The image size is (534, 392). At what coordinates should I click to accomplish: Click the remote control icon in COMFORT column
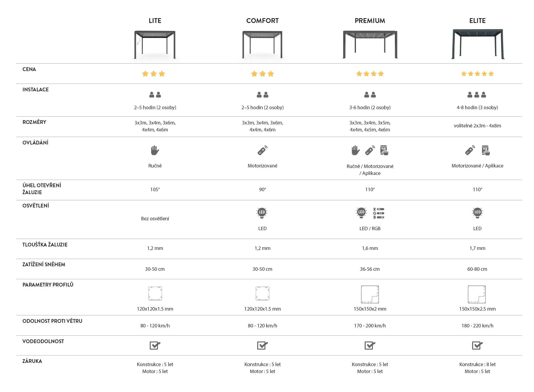(x=262, y=150)
